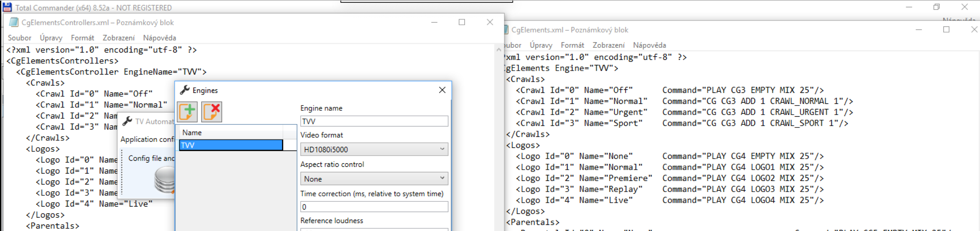Open Zobrazení menu in CgElements.xml window
980x231 pixels.
pos(608,45)
